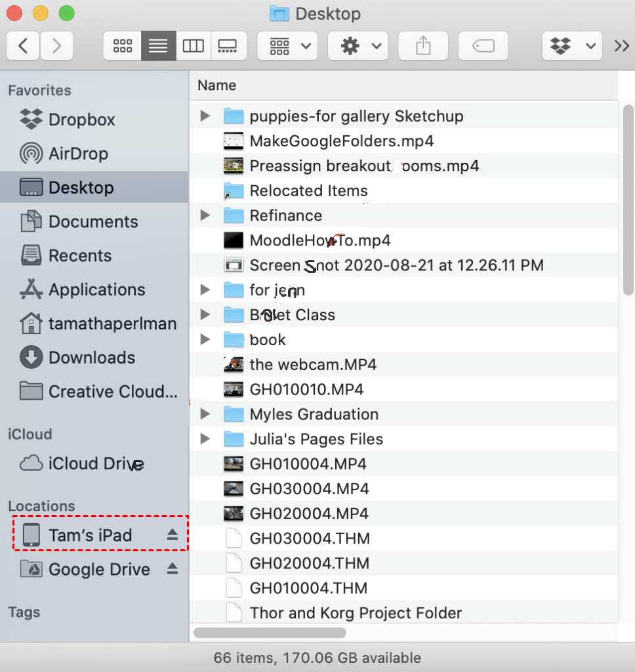Open Downloads in the sidebar

pyautogui.click(x=94, y=358)
